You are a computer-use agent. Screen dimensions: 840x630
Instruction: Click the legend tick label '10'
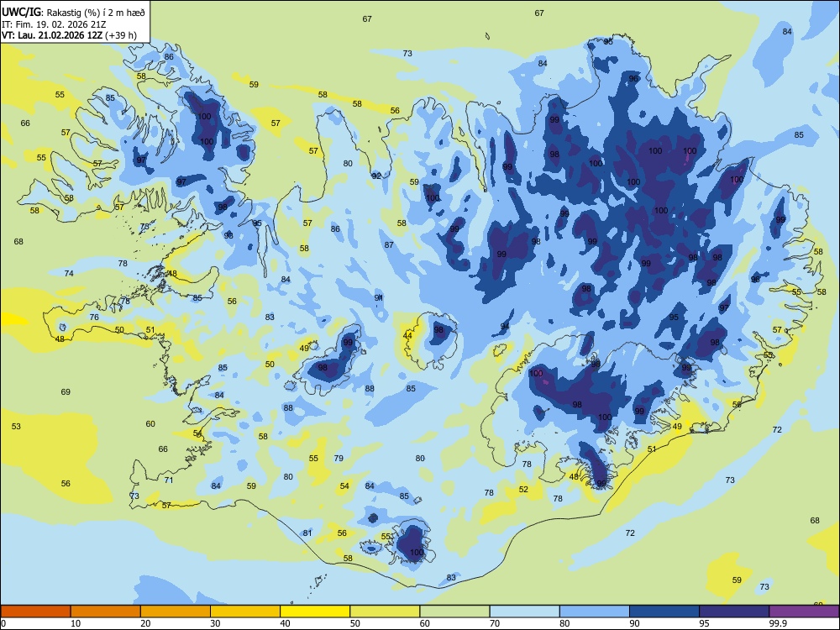(x=76, y=623)
